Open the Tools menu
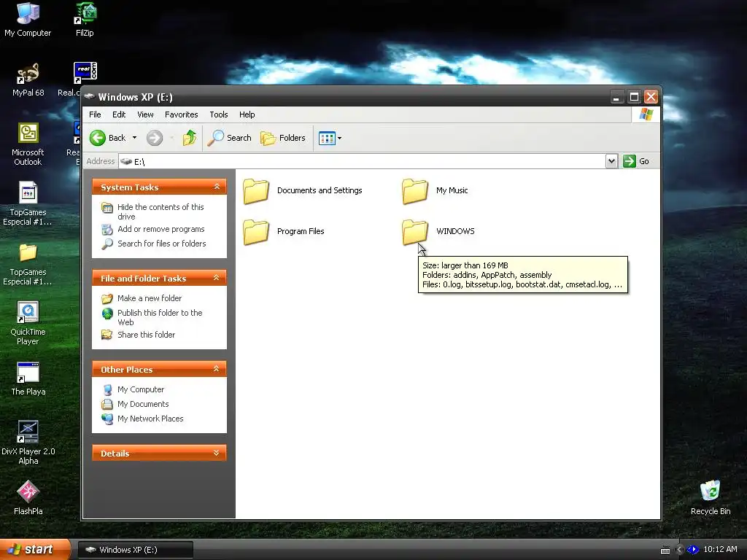 click(219, 114)
